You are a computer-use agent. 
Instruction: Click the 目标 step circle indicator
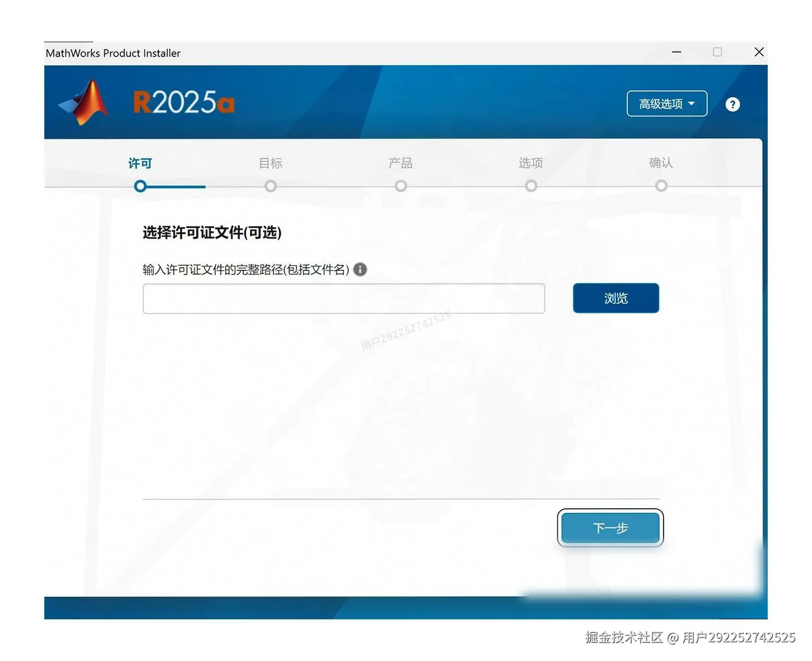(270, 186)
